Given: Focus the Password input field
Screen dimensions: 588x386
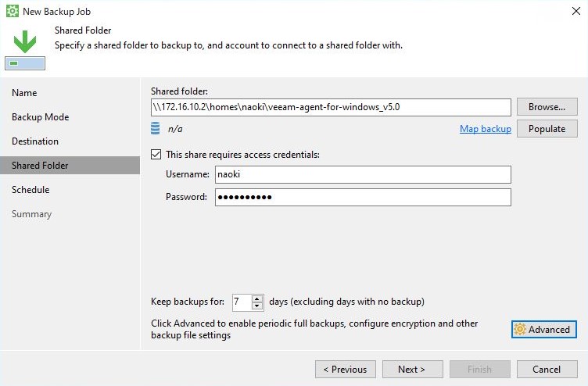Looking at the screenshot, I should (x=363, y=197).
